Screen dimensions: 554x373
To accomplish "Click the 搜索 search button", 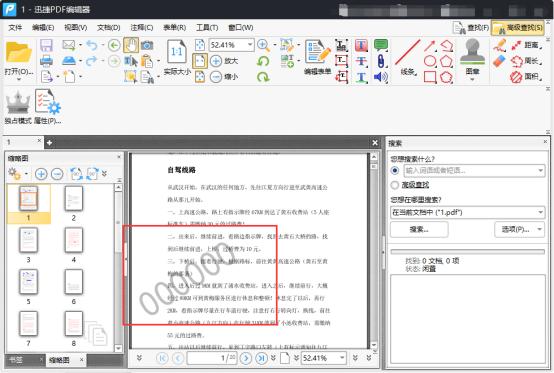I will (419, 229).
